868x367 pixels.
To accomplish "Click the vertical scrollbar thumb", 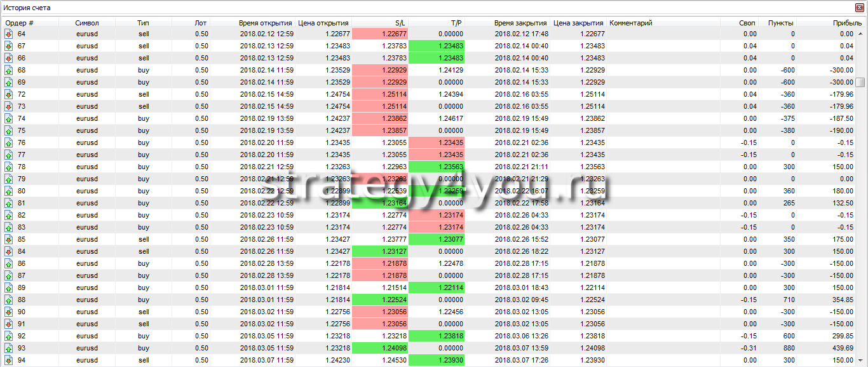I will 860,82.
